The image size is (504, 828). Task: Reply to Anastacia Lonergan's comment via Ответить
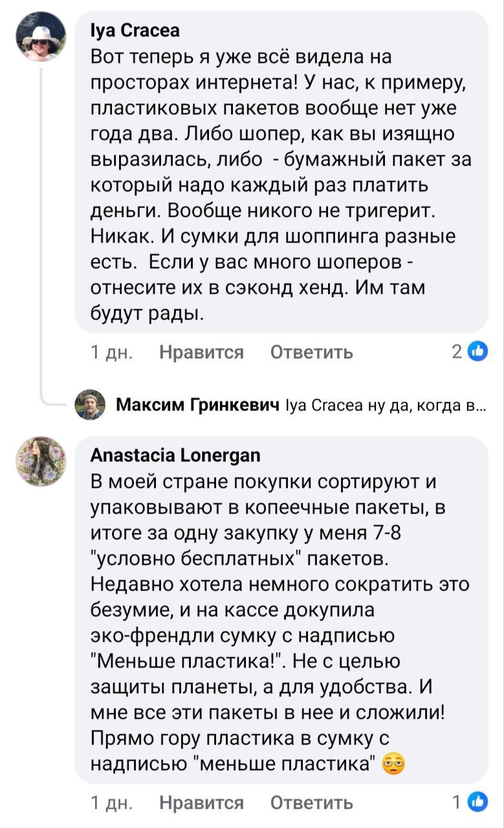[311, 803]
